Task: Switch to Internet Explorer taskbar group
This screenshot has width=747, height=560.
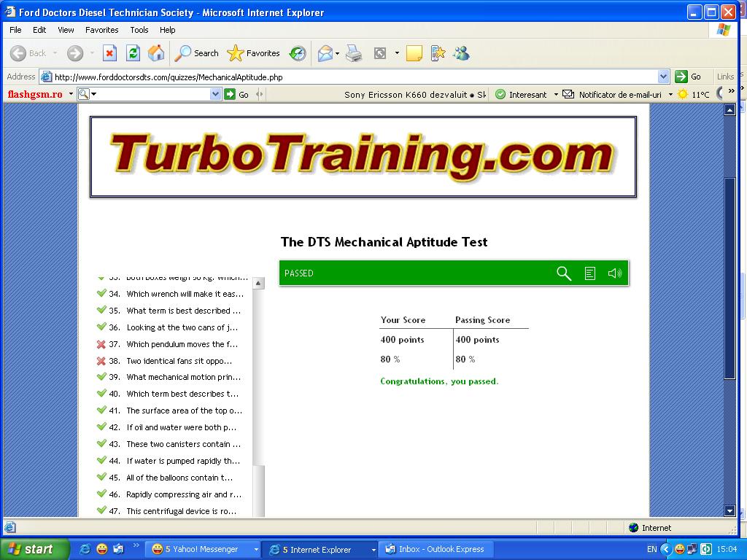Action: point(321,550)
